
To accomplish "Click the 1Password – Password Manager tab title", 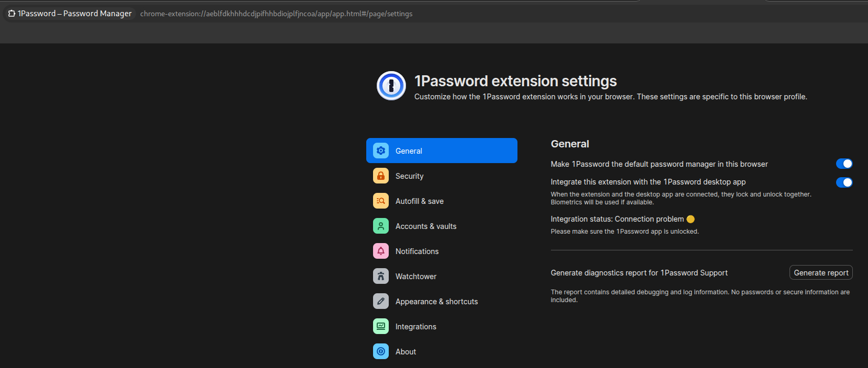I will tap(75, 14).
